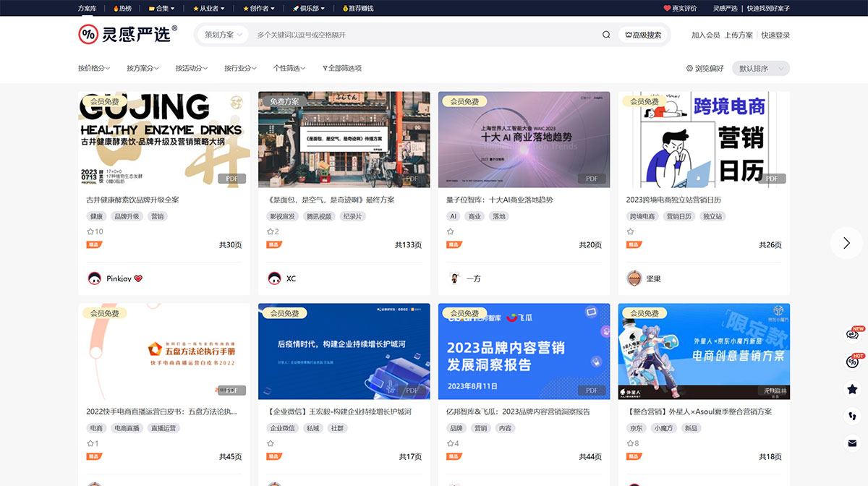Click the HOT discount icon in right sidebar
Viewport: 868px width, 486px height.
coord(852,360)
